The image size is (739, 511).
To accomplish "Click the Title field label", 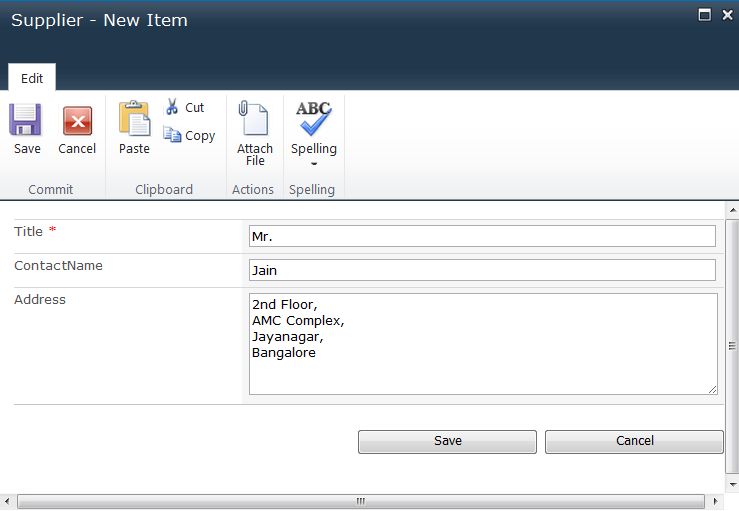I will (28, 231).
